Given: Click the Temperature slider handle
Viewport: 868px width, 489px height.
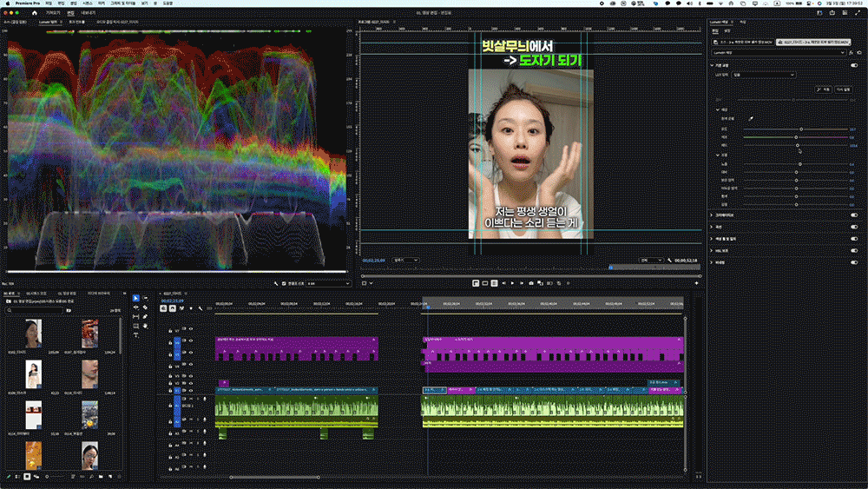Looking at the screenshot, I should (x=800, y=129).
